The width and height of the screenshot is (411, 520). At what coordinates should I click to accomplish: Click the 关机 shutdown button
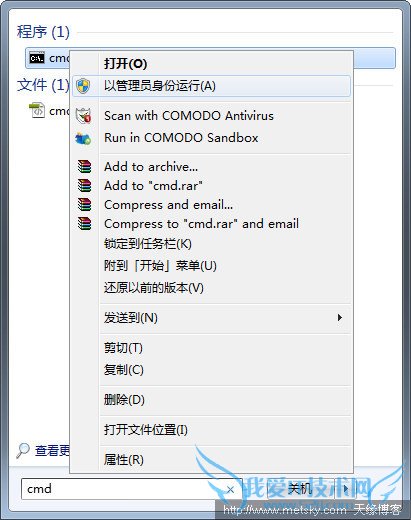pos(301,489)
